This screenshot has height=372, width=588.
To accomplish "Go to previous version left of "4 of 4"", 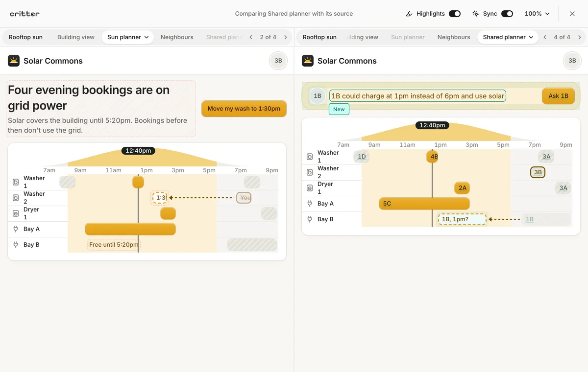I will point(545,37).
